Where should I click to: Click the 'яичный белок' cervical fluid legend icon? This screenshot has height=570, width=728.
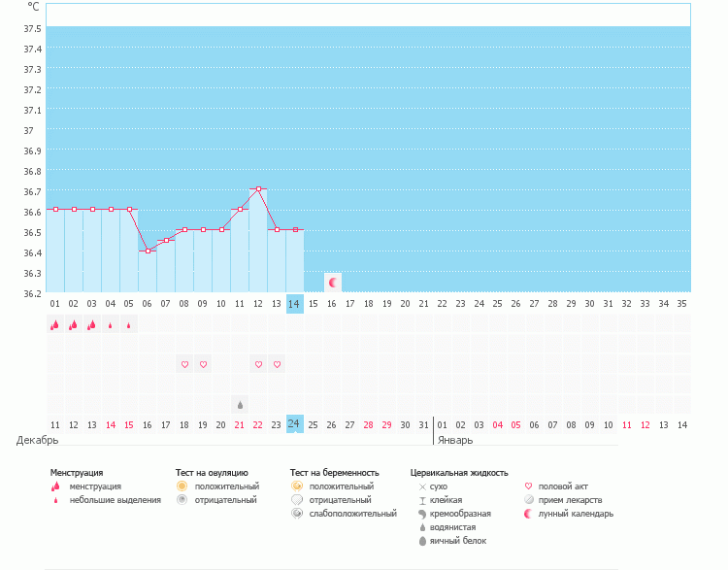coord(422,541)
